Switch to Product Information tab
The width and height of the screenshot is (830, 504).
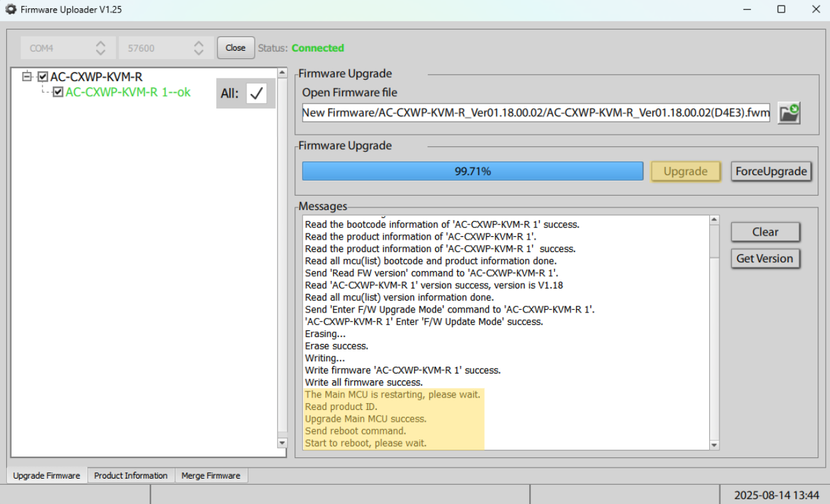130,475
